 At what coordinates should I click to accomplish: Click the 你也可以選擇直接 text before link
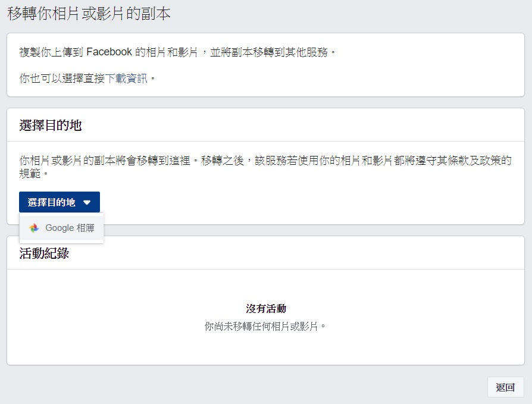click(62, 79)
